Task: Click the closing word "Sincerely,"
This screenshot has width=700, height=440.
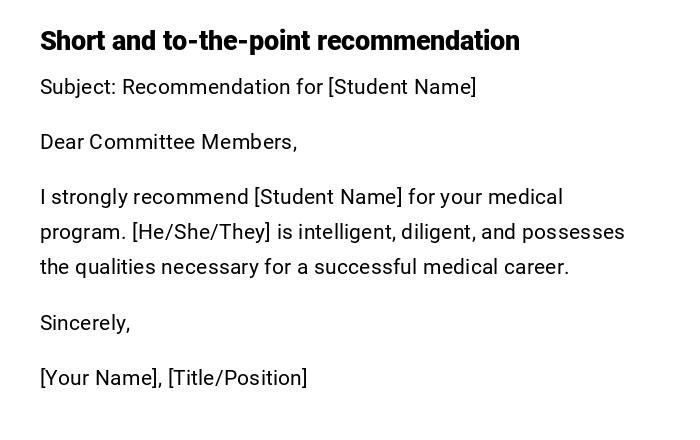Action: (85, 323)
